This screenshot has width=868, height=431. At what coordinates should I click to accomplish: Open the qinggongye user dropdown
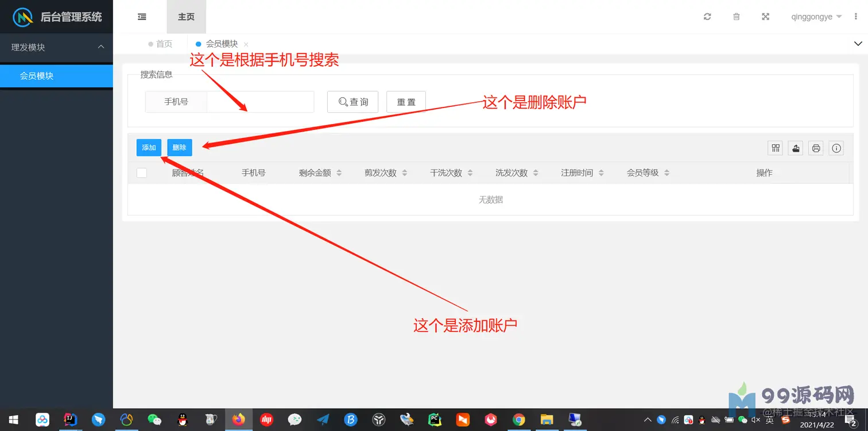click(816, 17)
